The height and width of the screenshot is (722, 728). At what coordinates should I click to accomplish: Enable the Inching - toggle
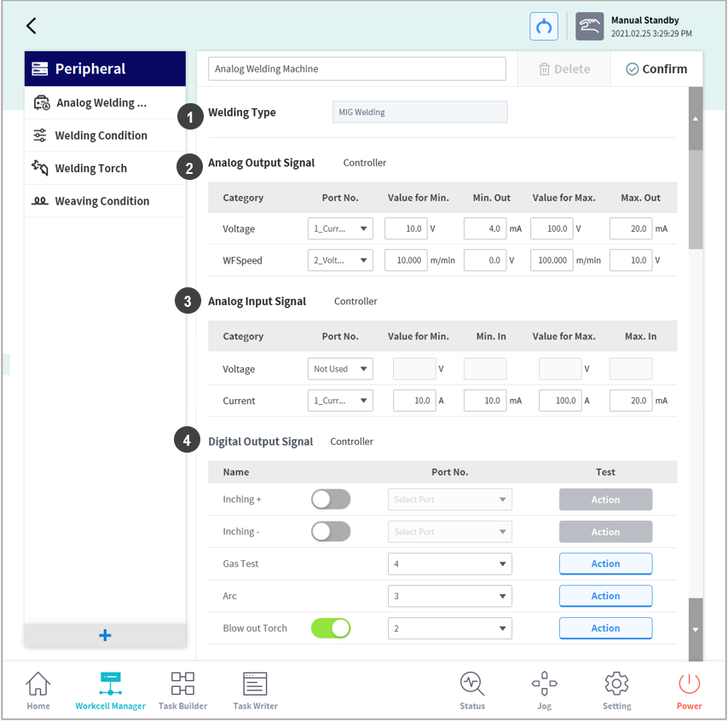331,532
